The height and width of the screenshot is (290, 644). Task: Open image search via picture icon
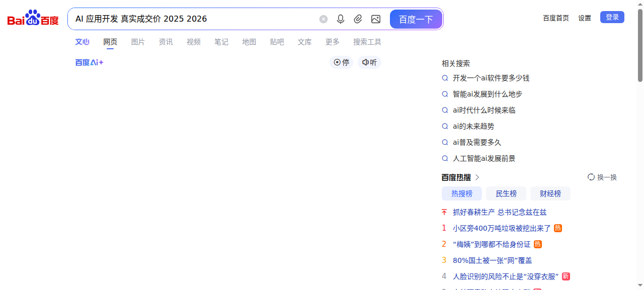coord(375,19)
